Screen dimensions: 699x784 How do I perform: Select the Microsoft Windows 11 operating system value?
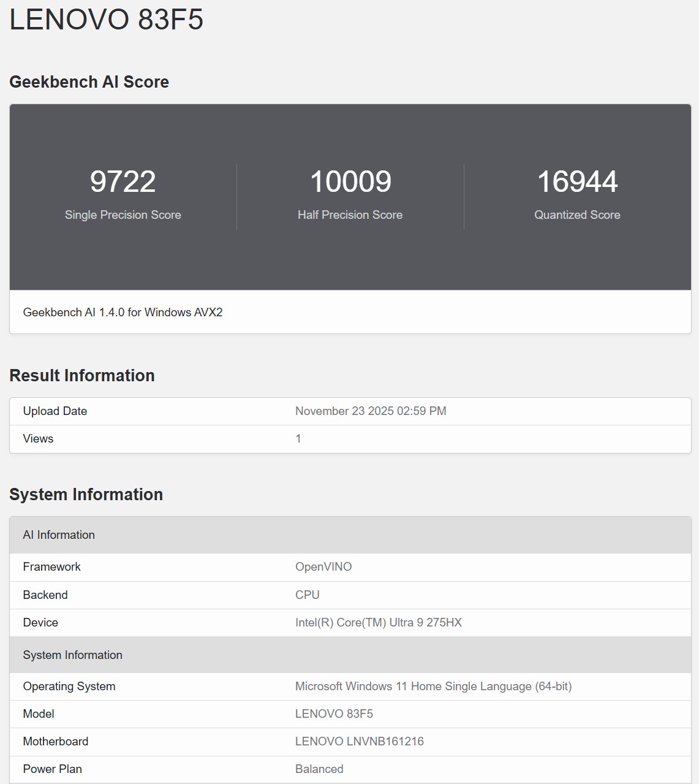pos(433,687)
